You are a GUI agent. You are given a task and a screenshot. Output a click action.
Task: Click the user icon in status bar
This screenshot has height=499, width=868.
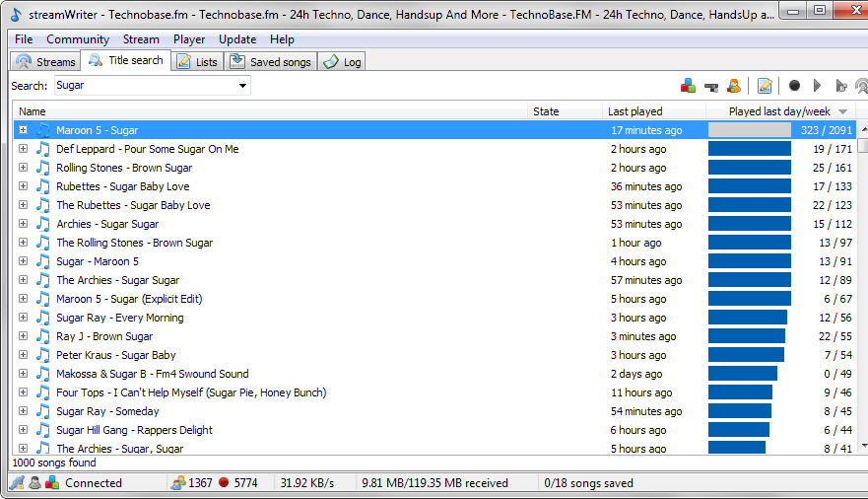(x=34, y=482)
